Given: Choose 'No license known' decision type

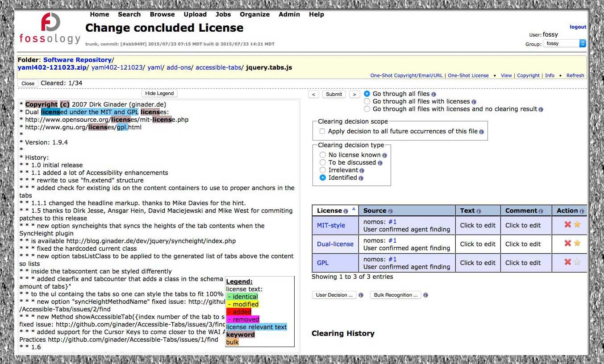Looking at the screenshot, I should tap(323, 155).
